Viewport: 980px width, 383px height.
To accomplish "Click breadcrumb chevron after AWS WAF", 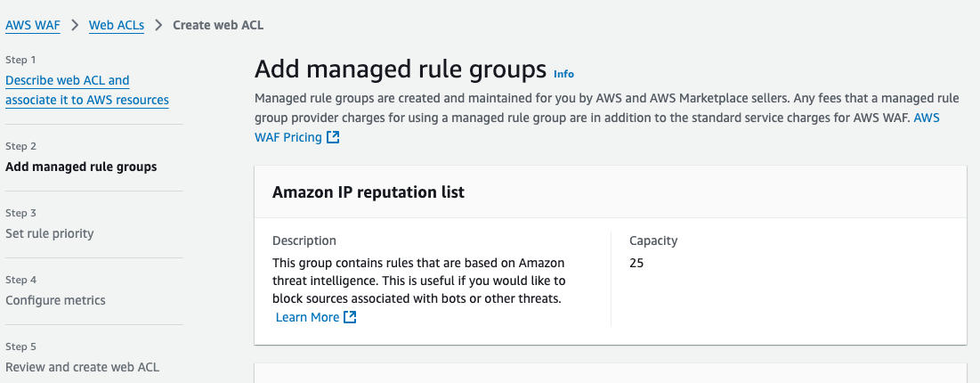I will (x=75, y=26).
